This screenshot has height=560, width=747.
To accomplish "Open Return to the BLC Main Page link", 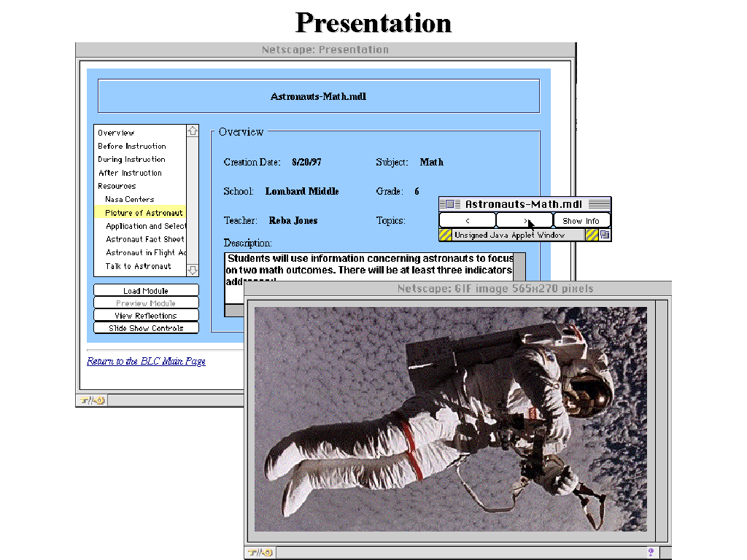I will click(x=146, y=361).
